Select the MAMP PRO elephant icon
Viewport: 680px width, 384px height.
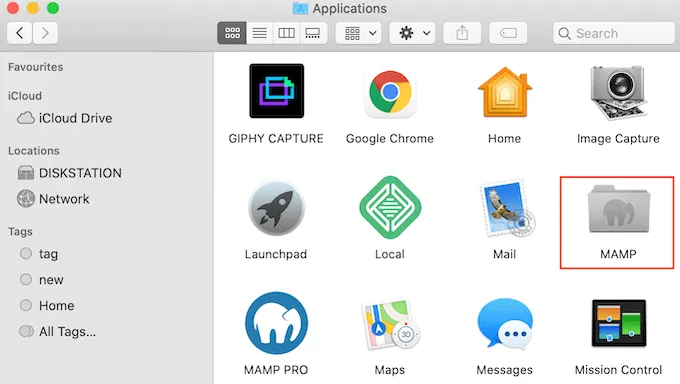(x=276, y=323)
